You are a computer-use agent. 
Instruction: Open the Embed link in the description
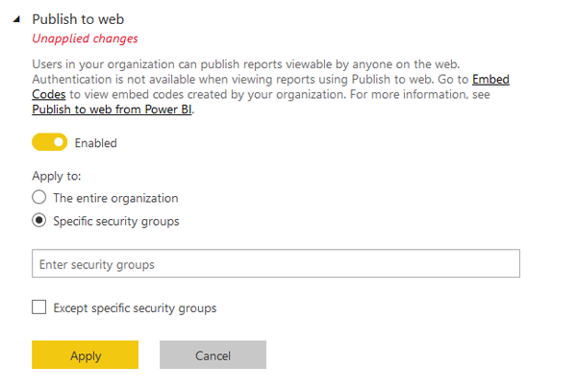point(490,80)
